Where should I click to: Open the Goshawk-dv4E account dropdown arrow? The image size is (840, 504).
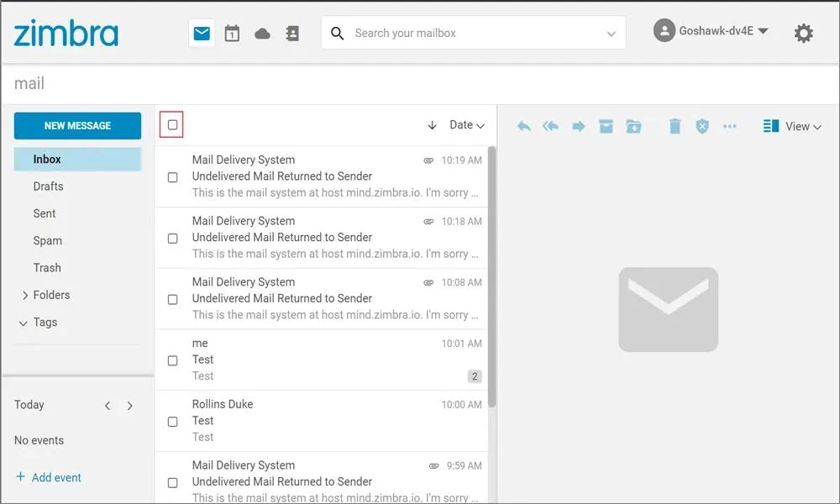pos(764,31)
